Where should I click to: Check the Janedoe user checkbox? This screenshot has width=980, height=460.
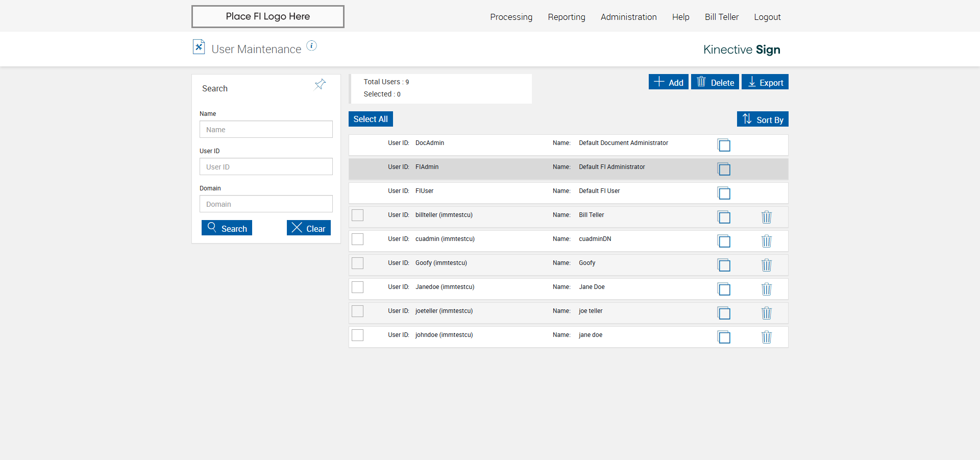click(358, 287)
